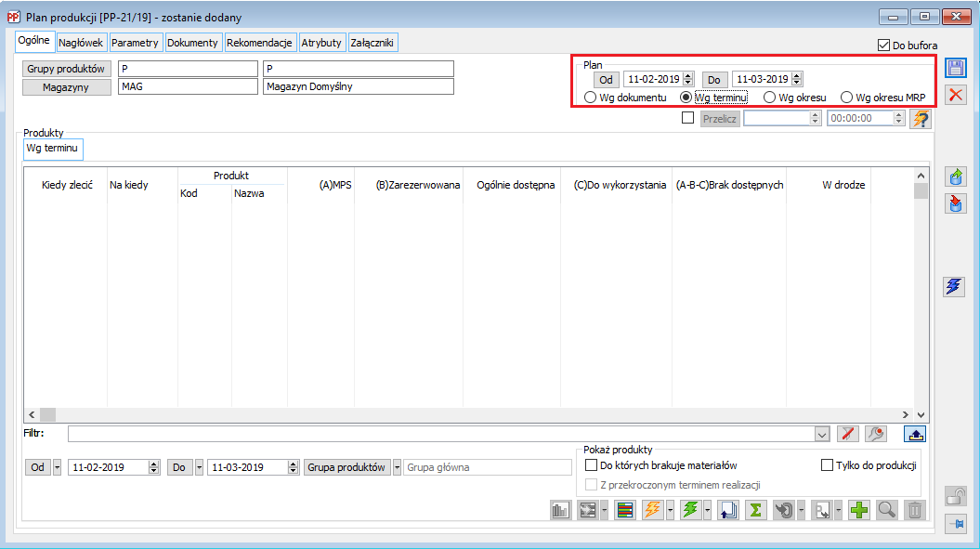Viewport: 980px width, 549px height.
Task: Enable Do których brakuje materiałów checkbox
Action: click(x=591, y=465)
